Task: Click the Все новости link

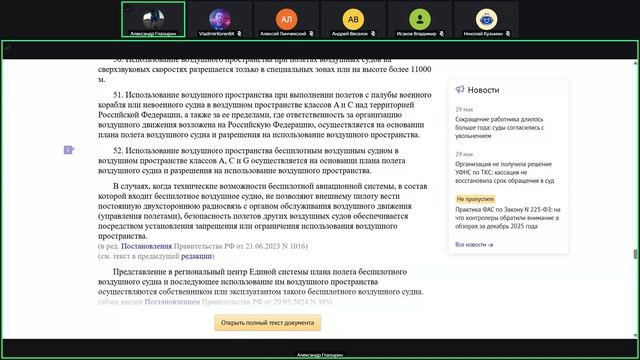Action: click(474, 245)
